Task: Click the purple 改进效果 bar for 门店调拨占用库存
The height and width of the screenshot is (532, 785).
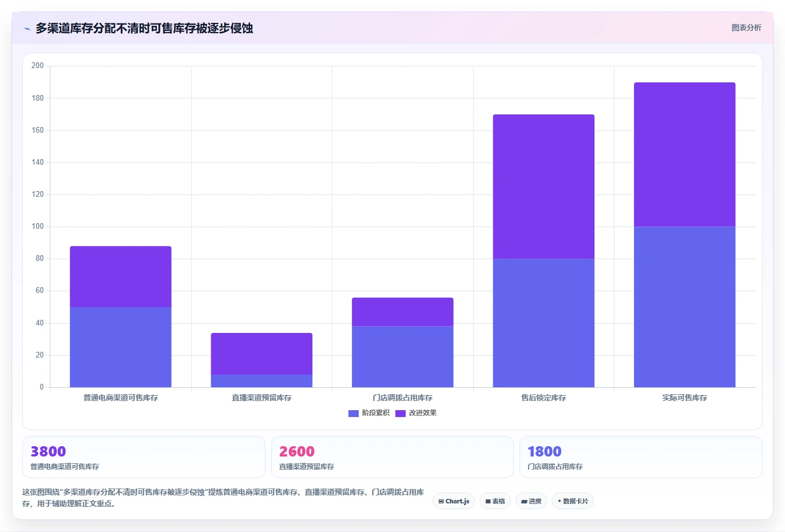Action: 403,312
